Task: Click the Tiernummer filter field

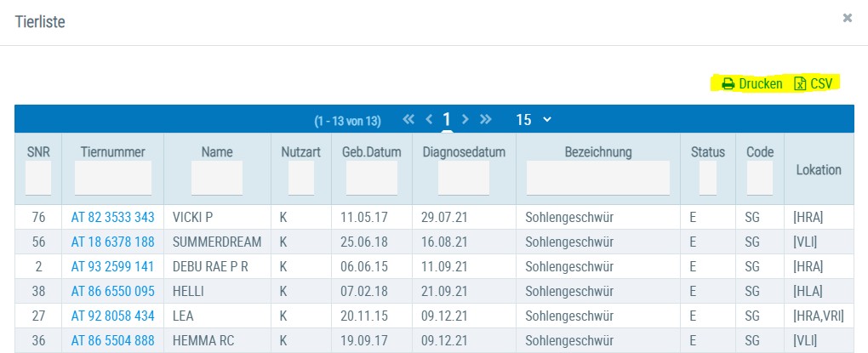Action: 113,178
